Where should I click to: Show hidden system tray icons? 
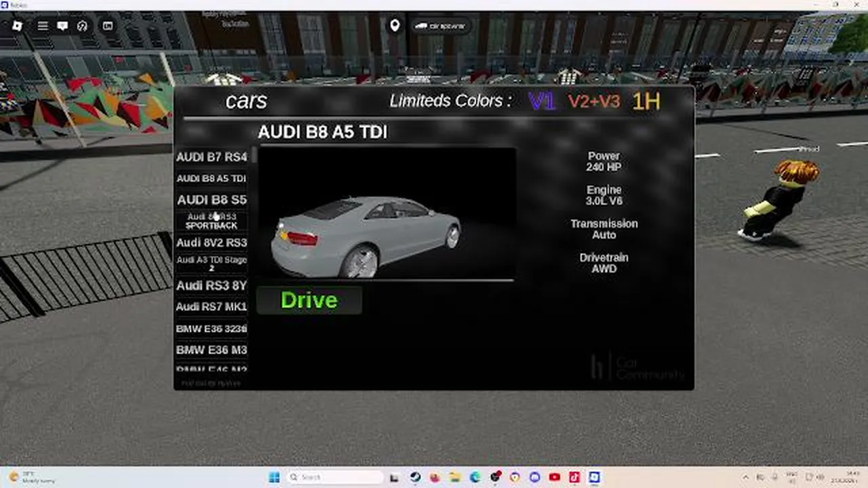click(746, 477)
